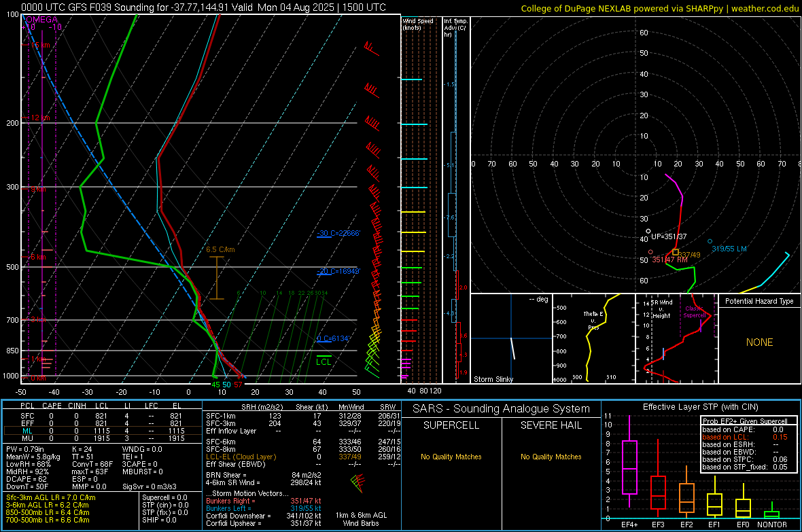Select the highlighted 'ML' parcel row label

tap(27, 431)
